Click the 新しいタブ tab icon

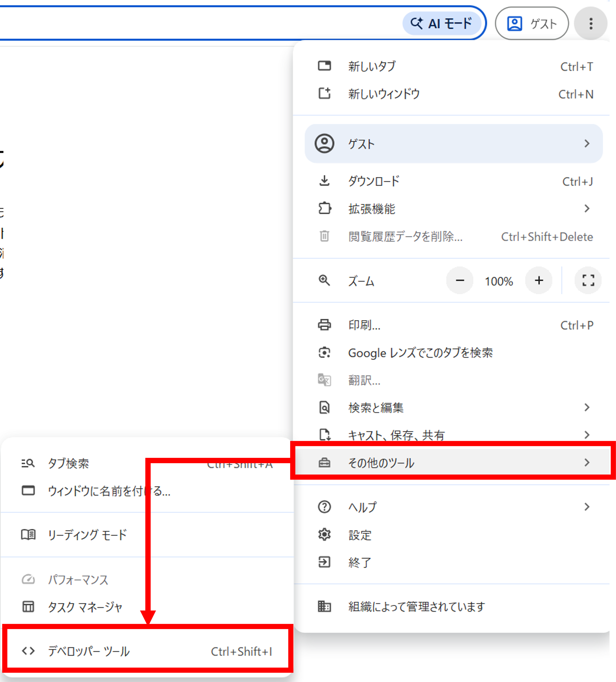[x=324, y=66]
